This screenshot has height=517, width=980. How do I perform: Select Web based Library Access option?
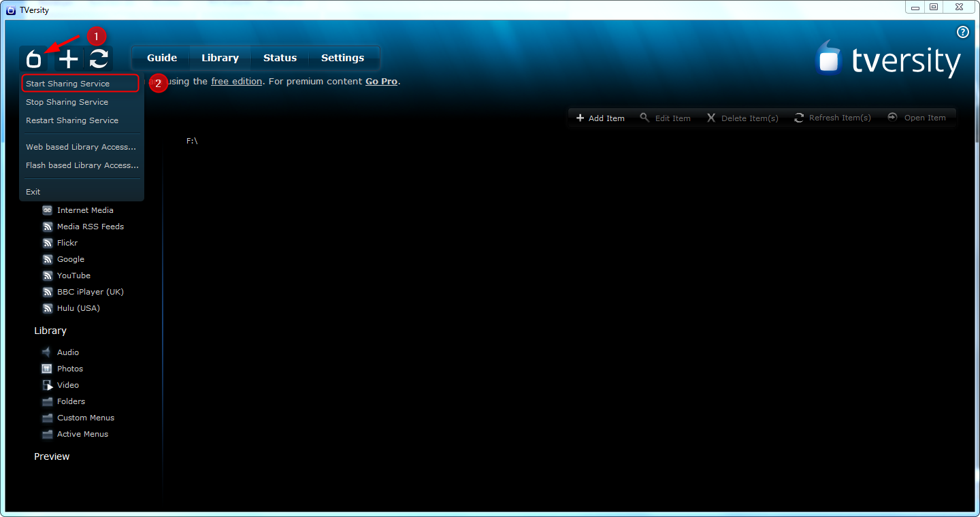[x=80, y=147]
